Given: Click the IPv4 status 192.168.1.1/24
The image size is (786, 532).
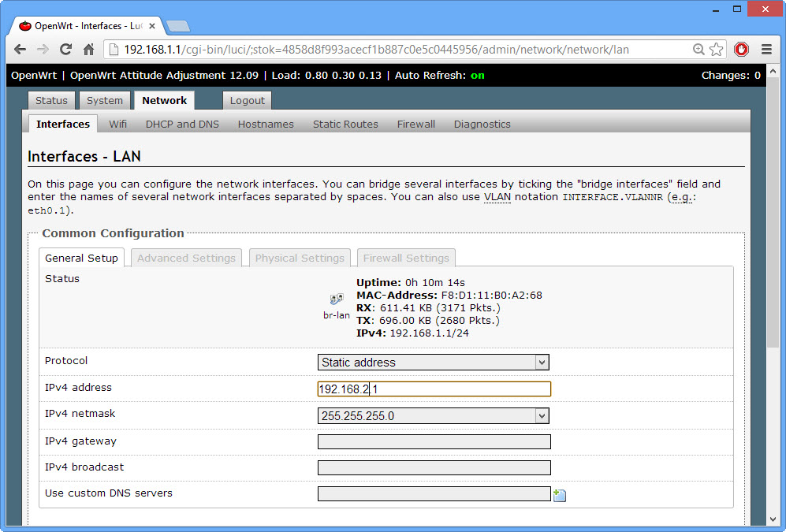Looking at the screenshot, I should [x=429, y=333].
